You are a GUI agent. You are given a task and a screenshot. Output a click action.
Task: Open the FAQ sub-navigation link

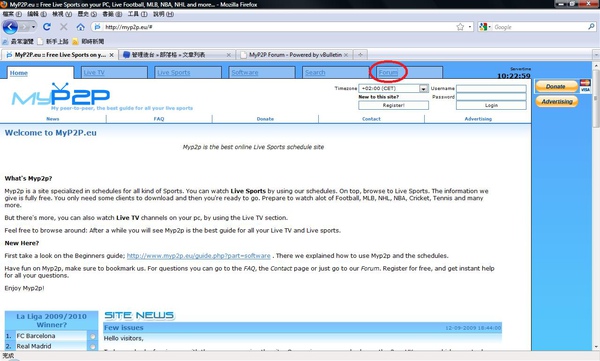(x=159, y=119)
